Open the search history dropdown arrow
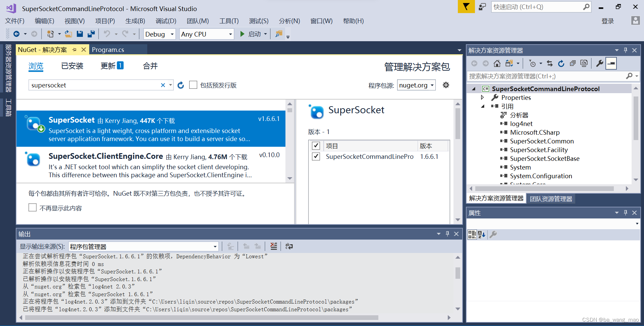This screenshot has width=644, height=326. click(170, 85)
